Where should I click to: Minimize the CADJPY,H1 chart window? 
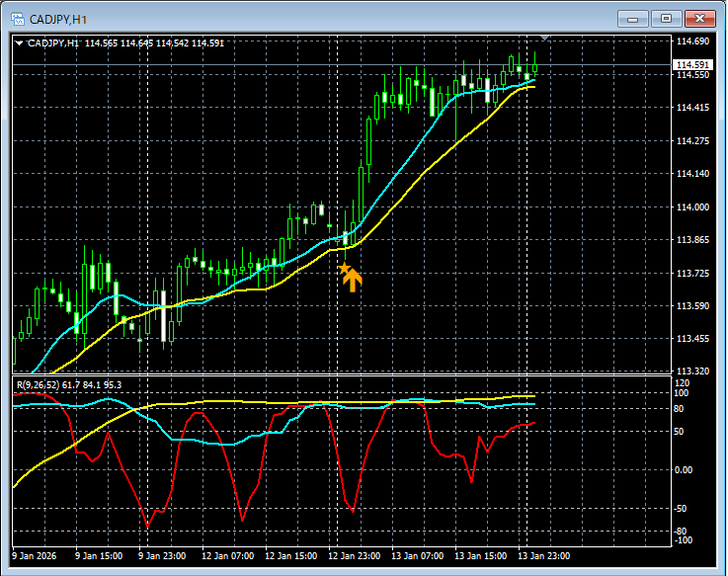click(x=632, y=19)
